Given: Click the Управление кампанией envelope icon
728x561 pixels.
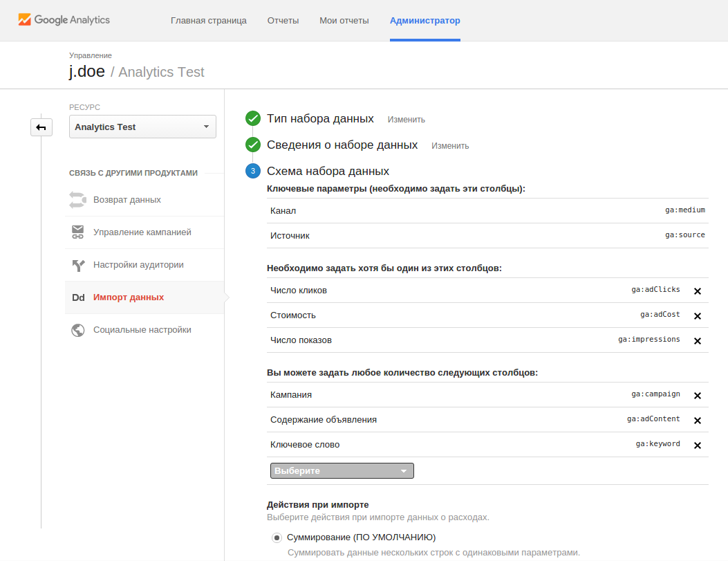Looking at the screenshot, I should coord(77,232).
